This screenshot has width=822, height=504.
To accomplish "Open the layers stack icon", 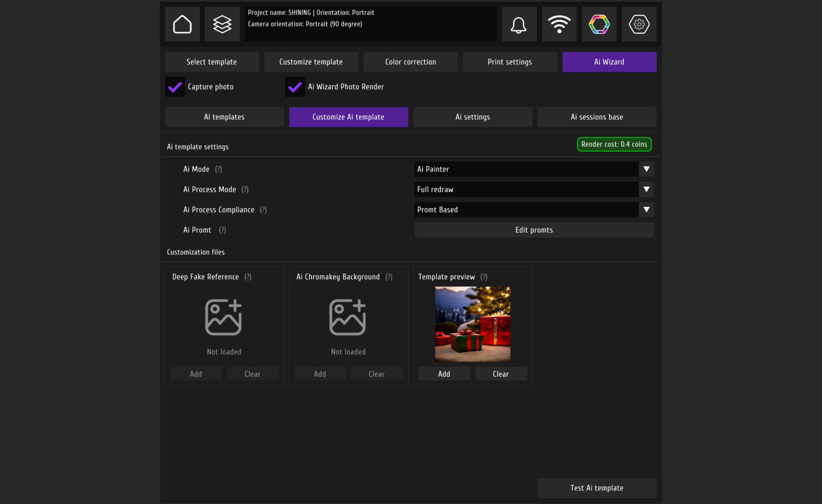I will (x=222, y=24).
